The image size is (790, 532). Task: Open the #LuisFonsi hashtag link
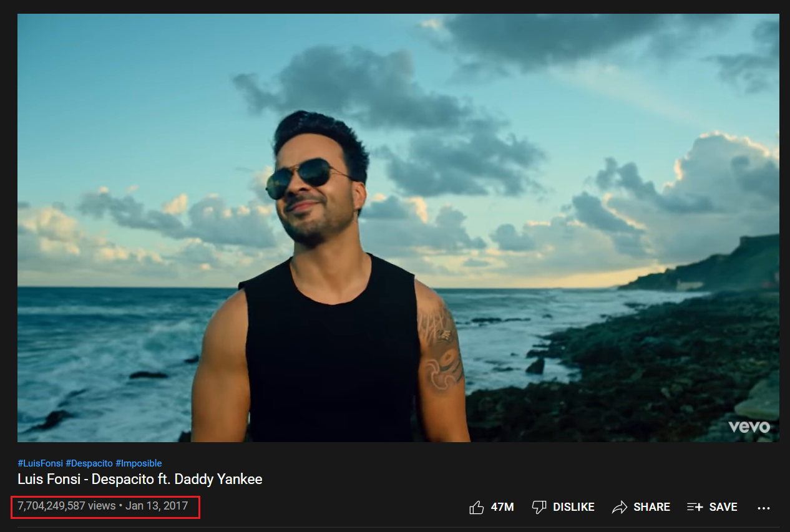click(x=40, y=463)
